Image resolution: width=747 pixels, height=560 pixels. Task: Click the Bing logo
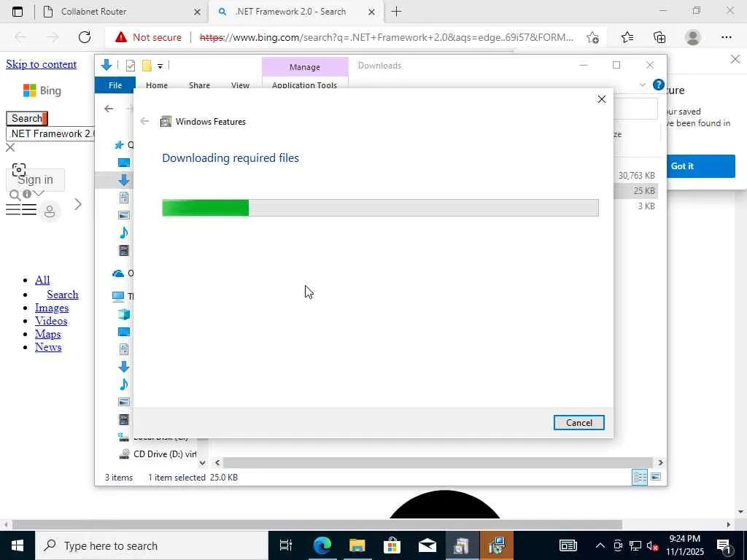click(x=42, y=90)
